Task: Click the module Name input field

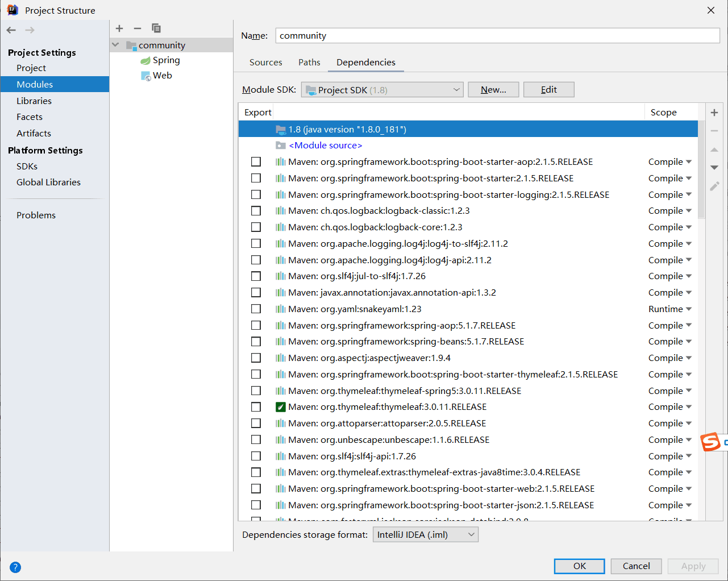Action: (498, 36)
